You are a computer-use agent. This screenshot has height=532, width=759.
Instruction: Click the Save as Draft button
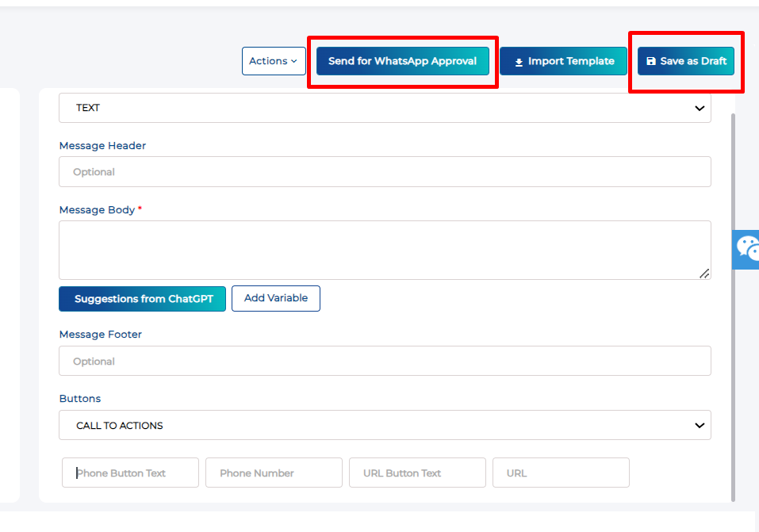(x=686, y=61)
